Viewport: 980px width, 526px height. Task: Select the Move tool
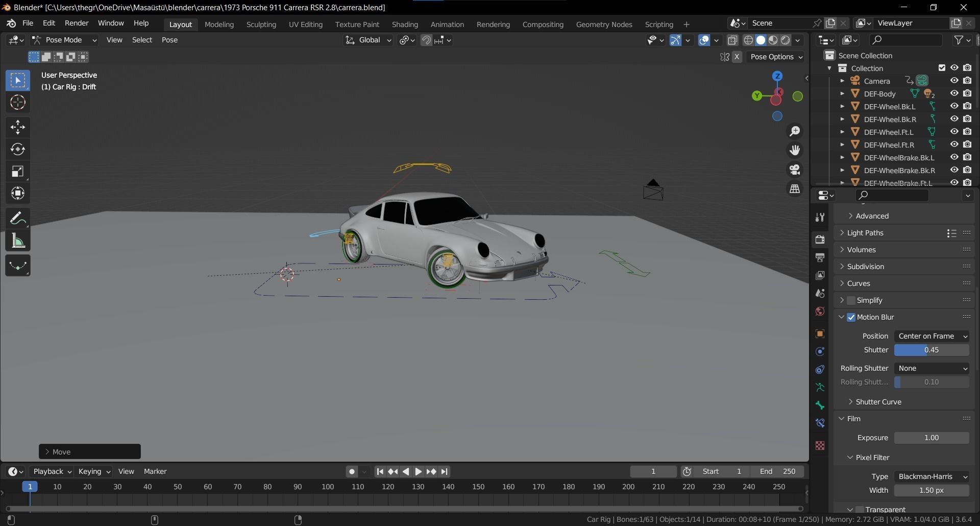point(18,127)
